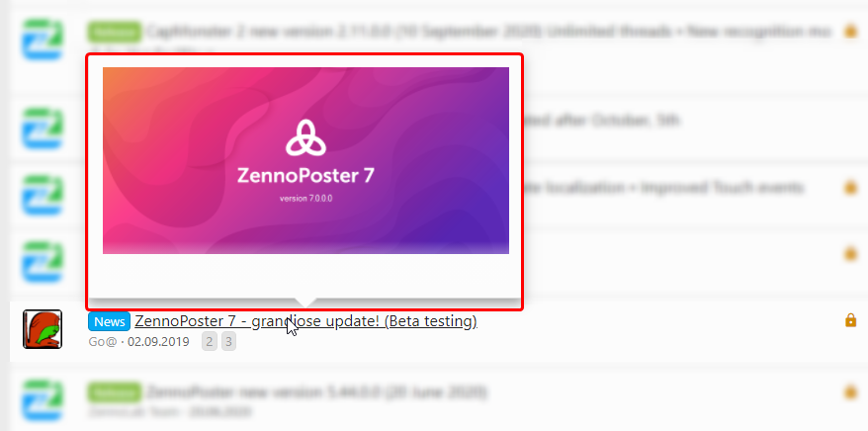
Task: Open the Go@ author profile link
Action: point(103,342)
